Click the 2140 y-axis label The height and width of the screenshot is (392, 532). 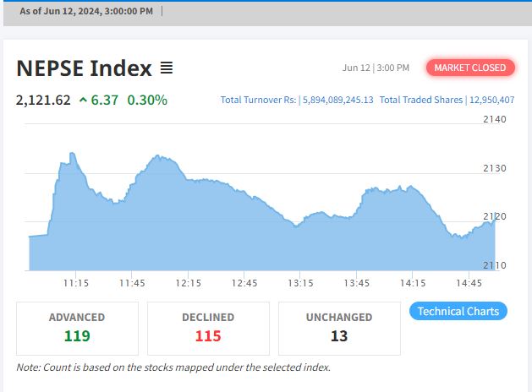point(494,119)
